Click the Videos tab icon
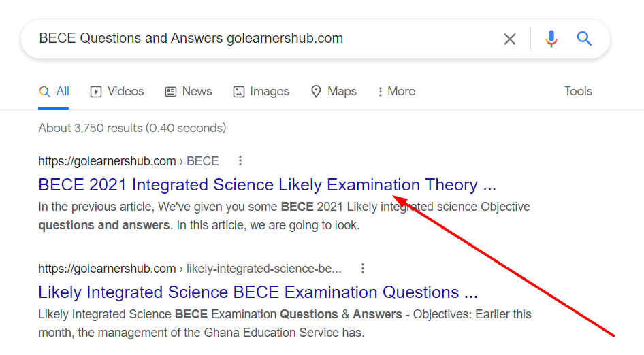The height and width of the screenshot is (355, 644). (96, 92)
